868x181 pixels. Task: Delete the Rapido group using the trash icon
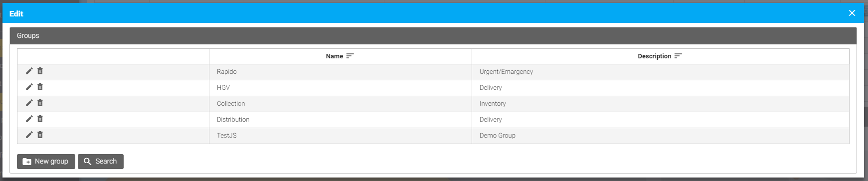point(40,71)
